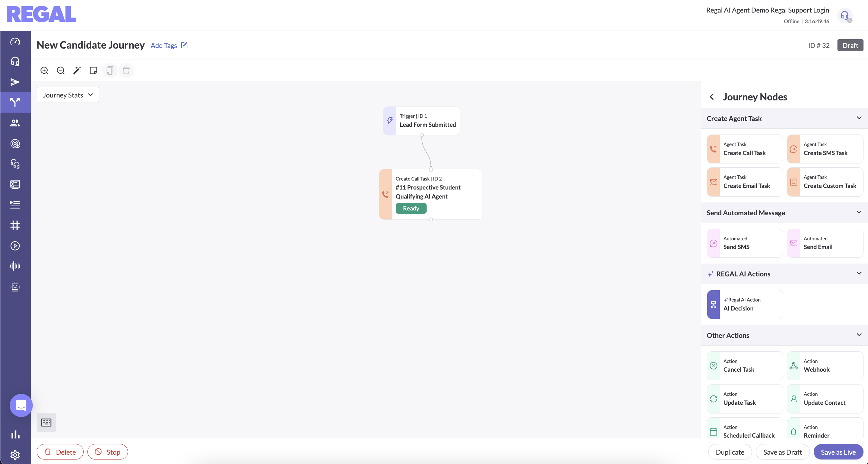
Task: Click Save as Draft
Action: (x=782, y=452)
